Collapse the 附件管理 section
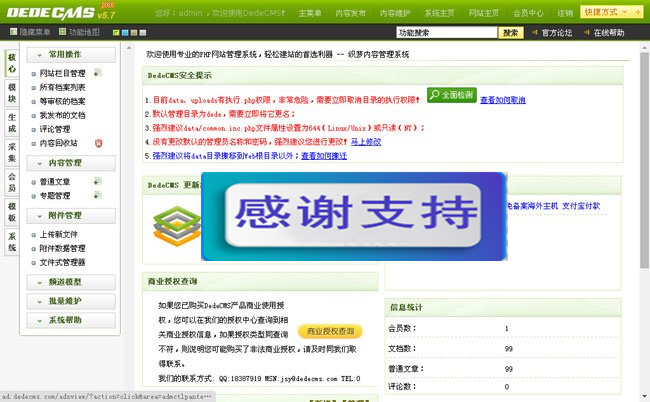This screenshot has height=402, width=650. tap(71, 216)
